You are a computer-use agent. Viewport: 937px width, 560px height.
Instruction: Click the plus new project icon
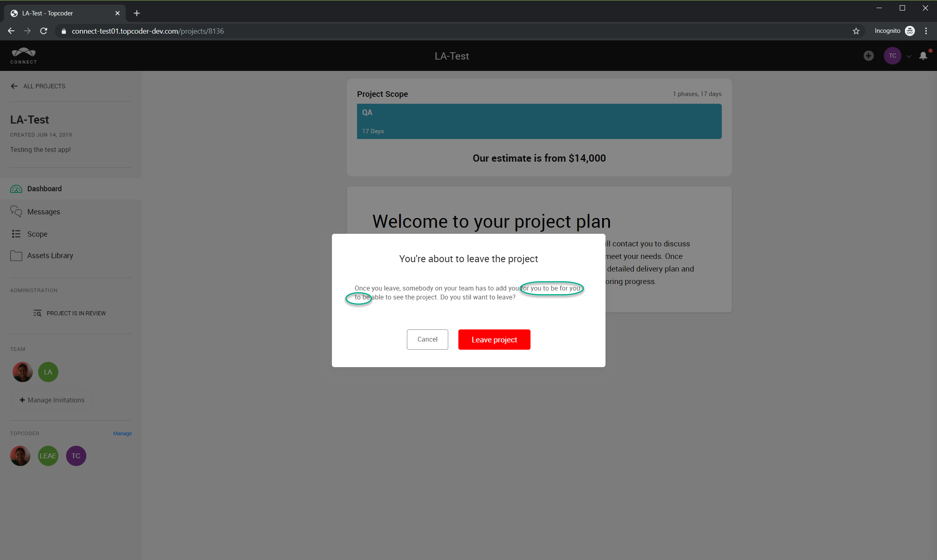868,56
